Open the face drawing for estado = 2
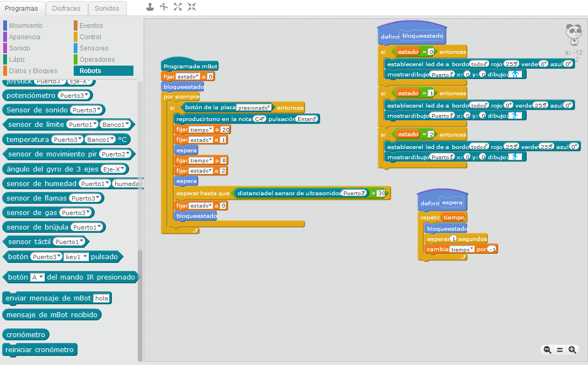The image size is (588, 365). click(515, 157)
